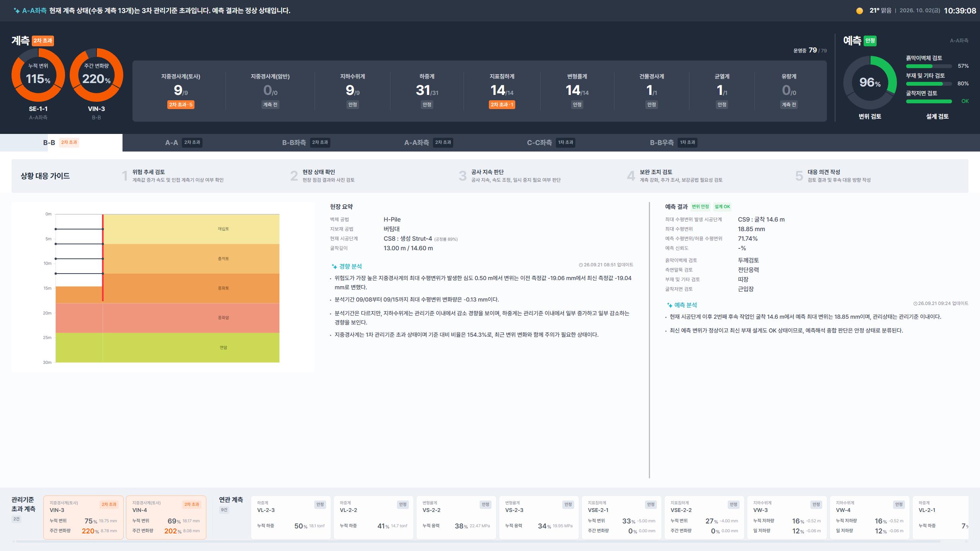Click the 변위 안정 badge in 예측 결과
The height and width of the screenshot is (551, 980).
pos(700,207)
